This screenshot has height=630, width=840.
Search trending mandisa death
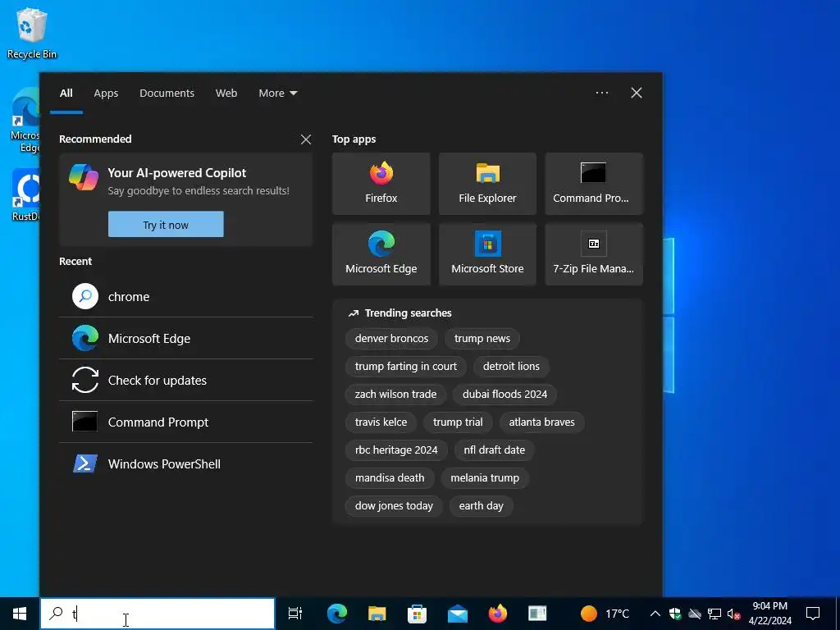click(390, 478)
